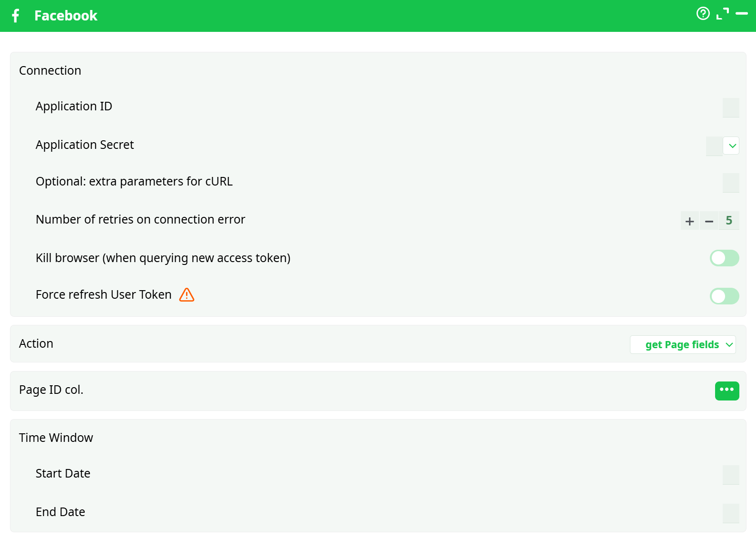Decrease retries with the minus icon
This screenshot has height=547, width=756.
(x=709, y=221)
